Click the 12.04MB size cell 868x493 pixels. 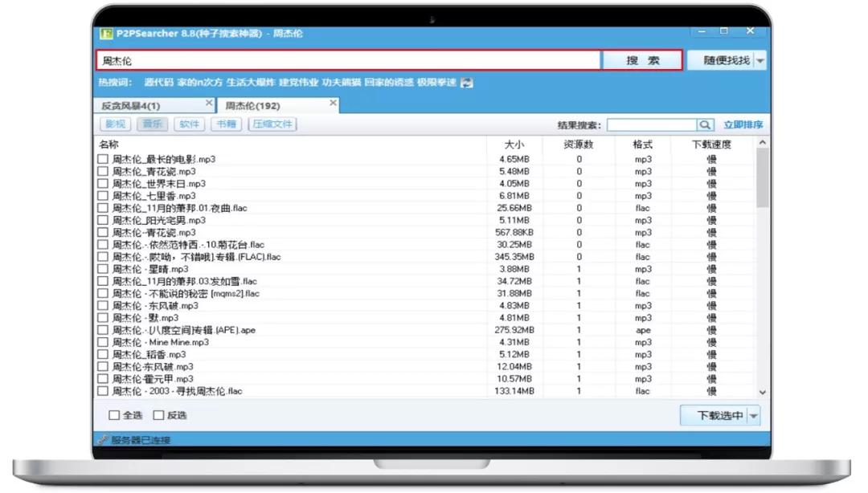[x=514, y=367]
